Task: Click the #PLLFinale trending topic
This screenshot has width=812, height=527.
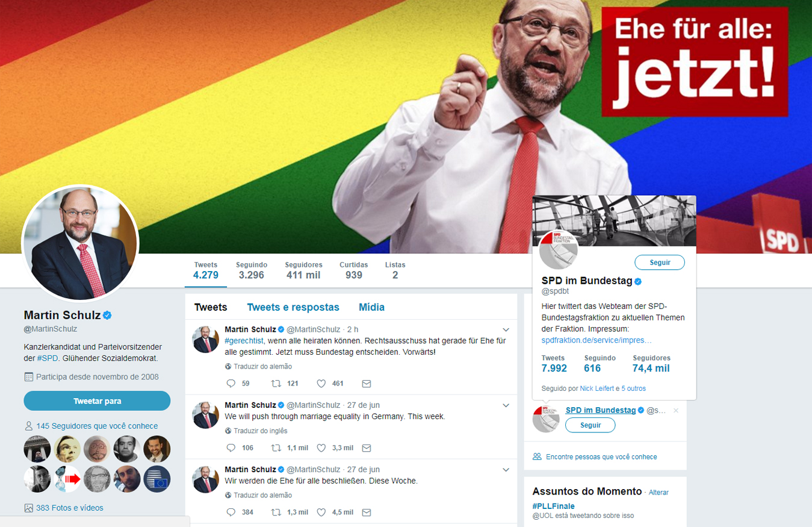Action: (553, 506)
